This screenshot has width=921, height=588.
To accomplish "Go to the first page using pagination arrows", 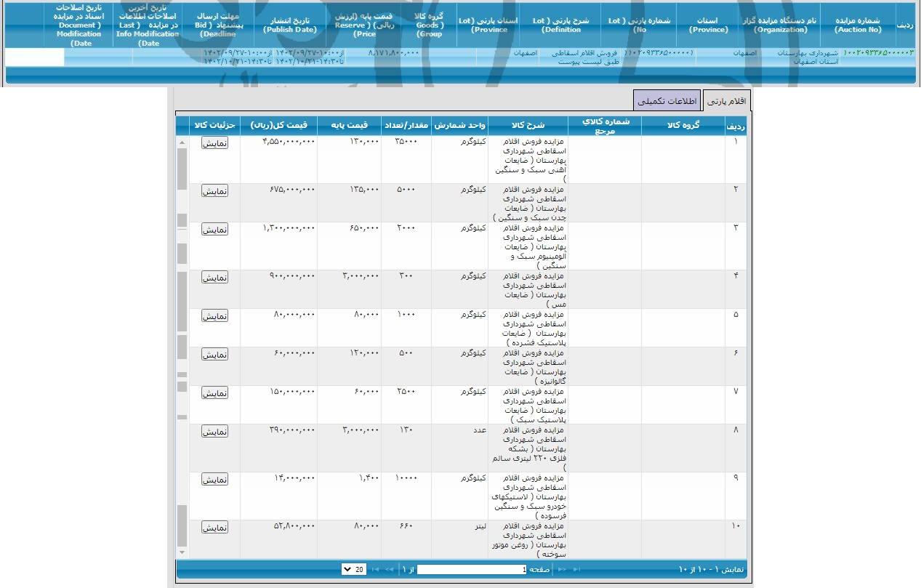I will point(377,570).
